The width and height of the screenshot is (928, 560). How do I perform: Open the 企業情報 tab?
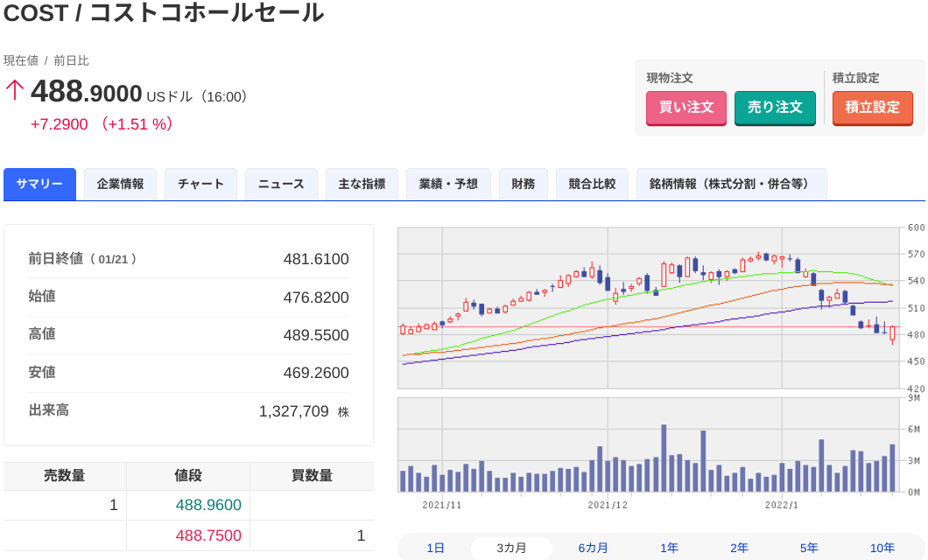tap(120, 184)
